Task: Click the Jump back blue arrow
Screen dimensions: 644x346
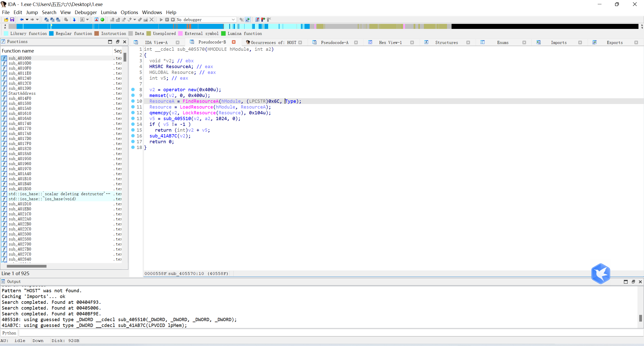Action: [x=22, y=20]
